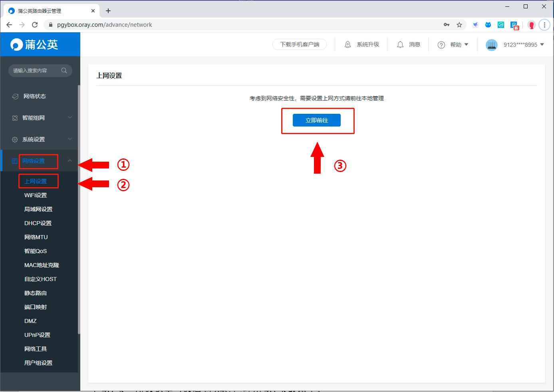Click the bookmark star in the address bar
The width and height of the screenshot is (554, 392).
(460, 24)
